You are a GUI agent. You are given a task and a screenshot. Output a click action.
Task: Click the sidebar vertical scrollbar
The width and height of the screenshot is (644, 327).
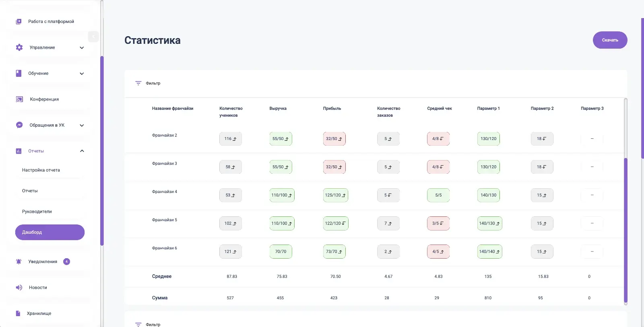[x=102, y=151]
